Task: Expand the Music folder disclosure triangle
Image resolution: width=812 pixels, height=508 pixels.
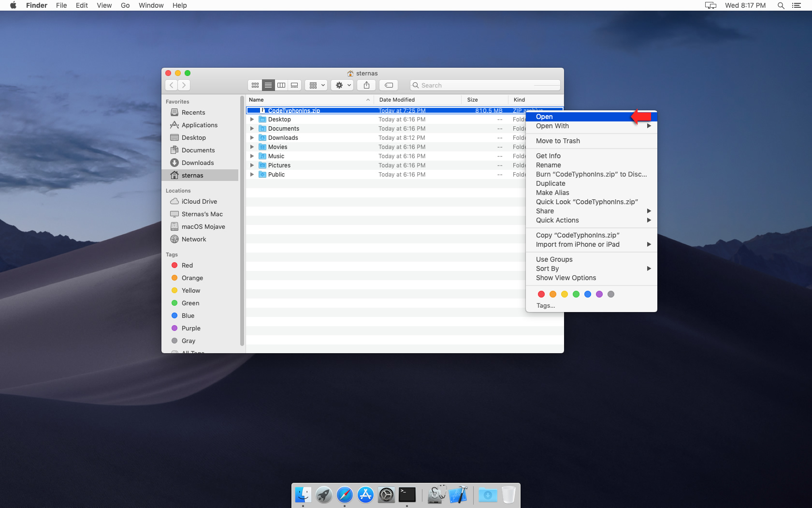Action: pos(252,156)
